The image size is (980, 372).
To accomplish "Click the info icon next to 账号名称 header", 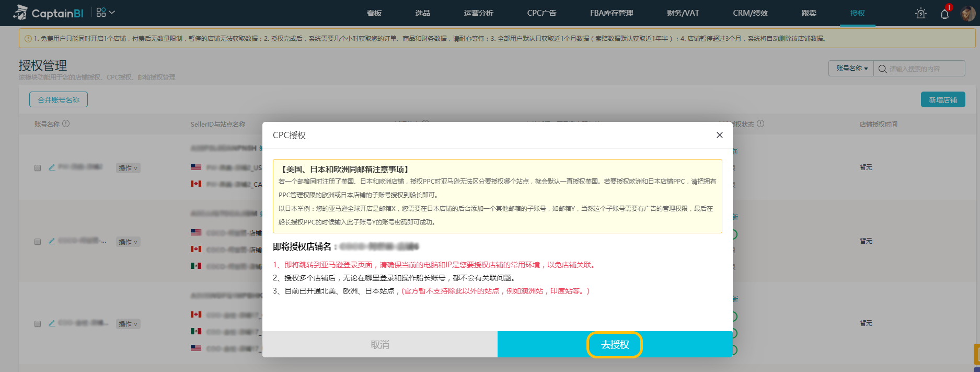I will click(x=66, y=124).
